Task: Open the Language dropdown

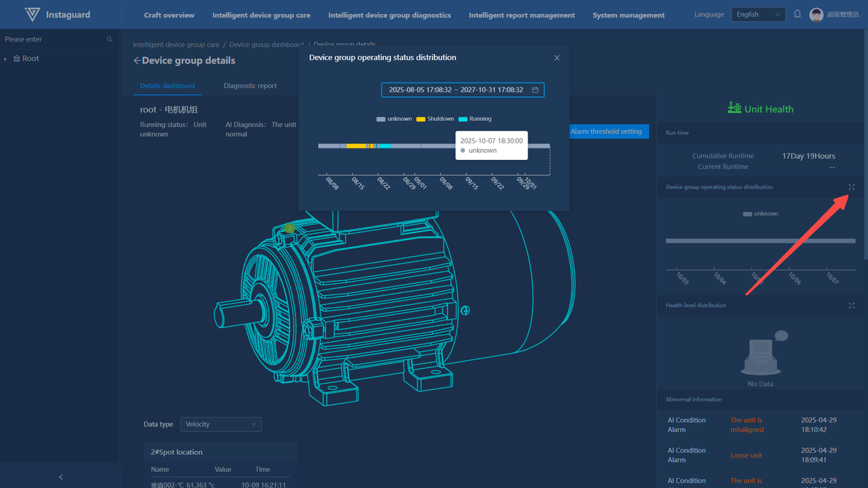Action: coord(758,15)
